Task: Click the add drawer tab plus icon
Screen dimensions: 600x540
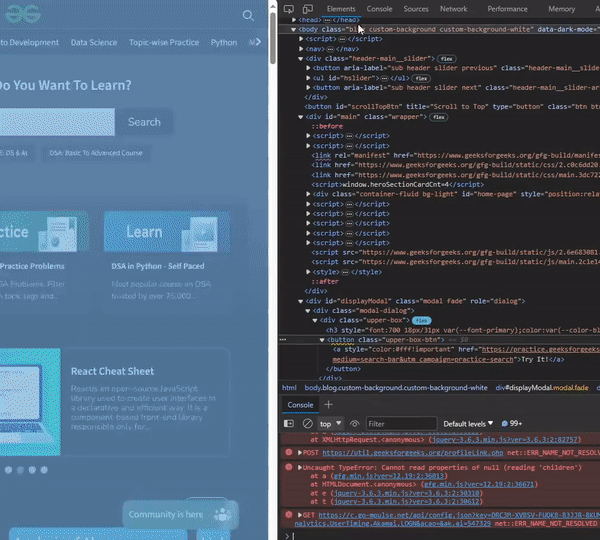Action: coord(328,405)
